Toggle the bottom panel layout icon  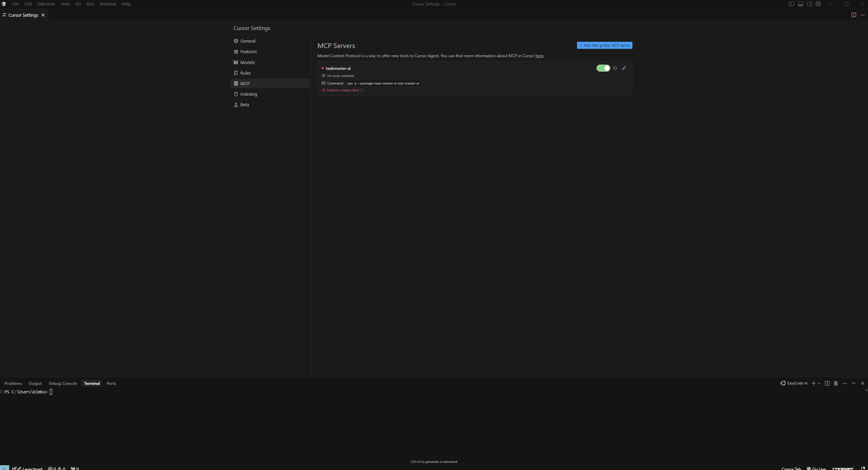(x=800, y=4)
